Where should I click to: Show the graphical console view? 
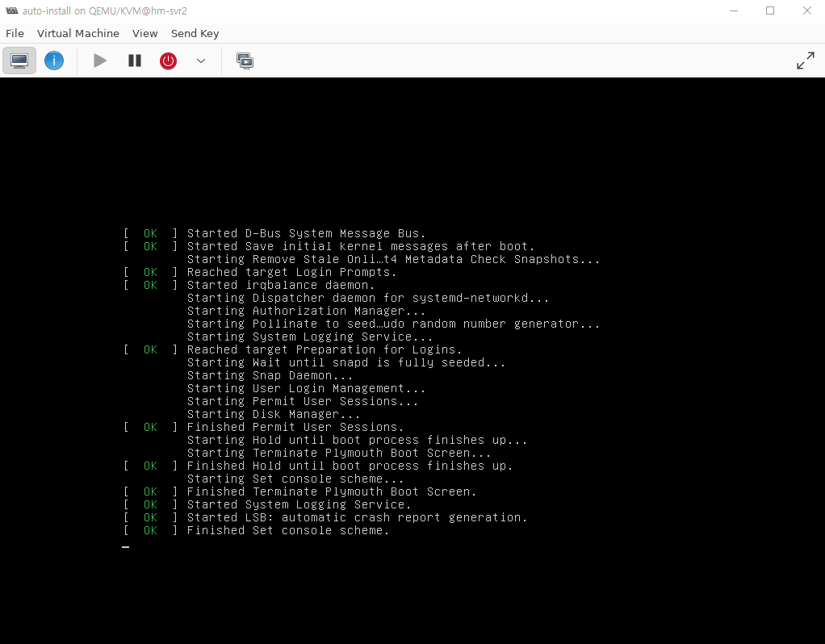pyautogui.click(x=19, y=61)
